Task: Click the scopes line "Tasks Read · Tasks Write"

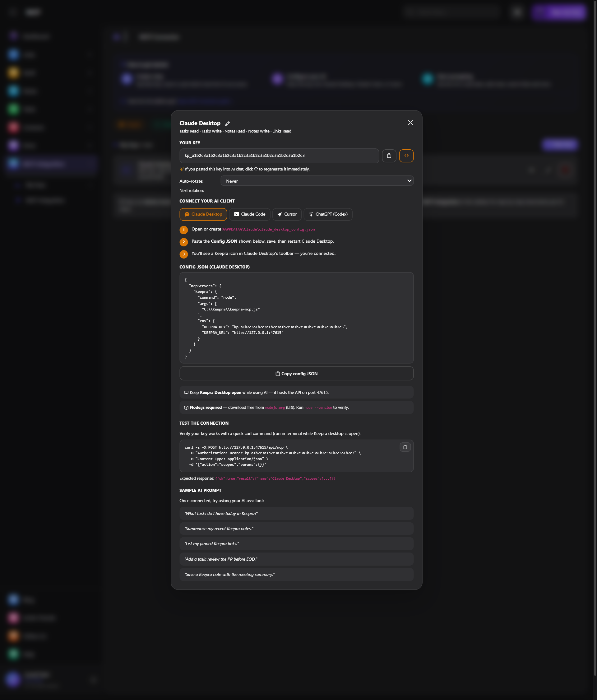Action: (x=235, y=131)
